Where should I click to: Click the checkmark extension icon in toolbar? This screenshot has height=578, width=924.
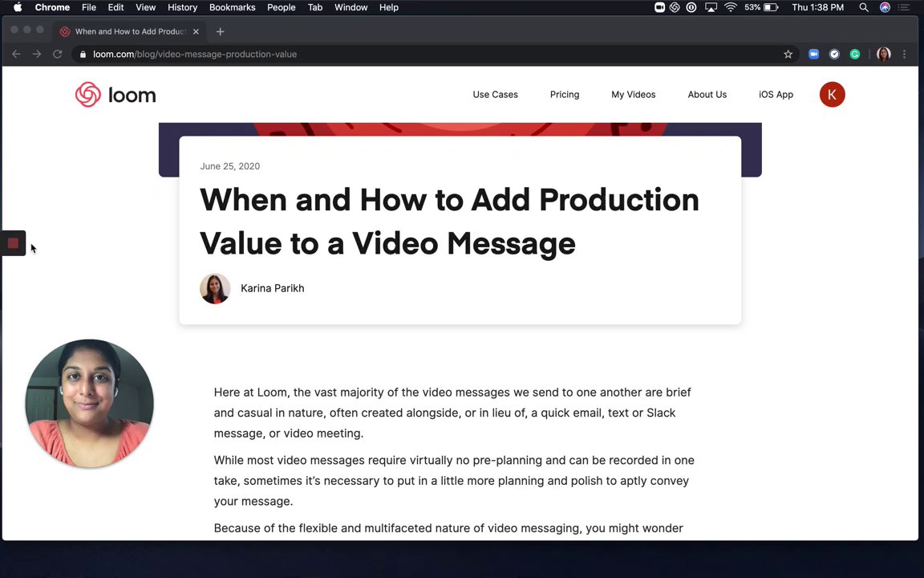834,55
